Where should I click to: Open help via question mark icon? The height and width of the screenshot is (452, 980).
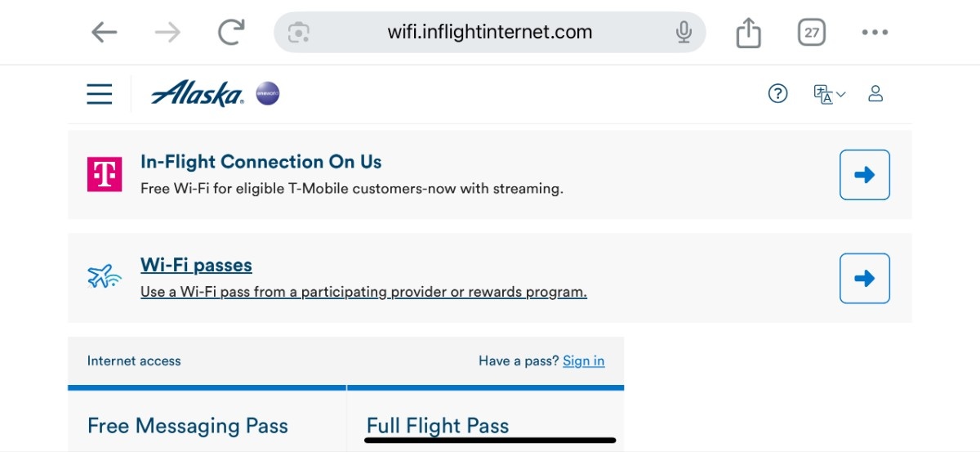click(x=778, y=94)
